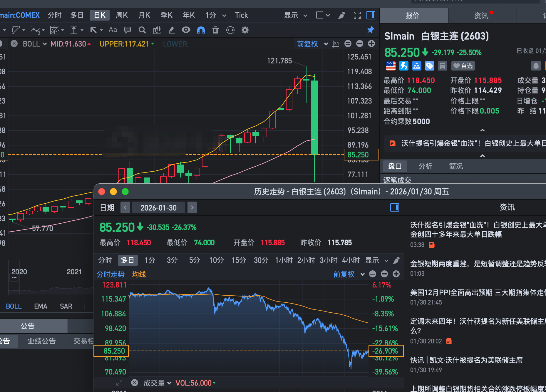Click the eraser highlighter tool icon
This screenshot has width=546, height=392.
tap(172, 30)
